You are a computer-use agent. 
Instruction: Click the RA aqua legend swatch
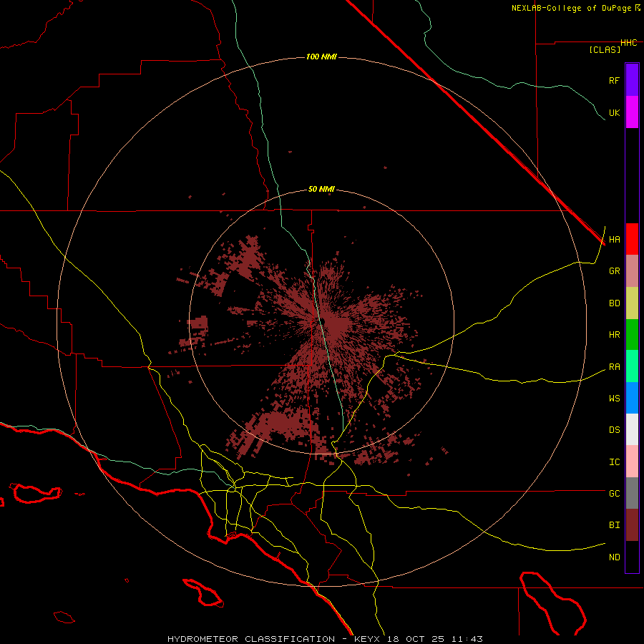[x=632, y=366]
